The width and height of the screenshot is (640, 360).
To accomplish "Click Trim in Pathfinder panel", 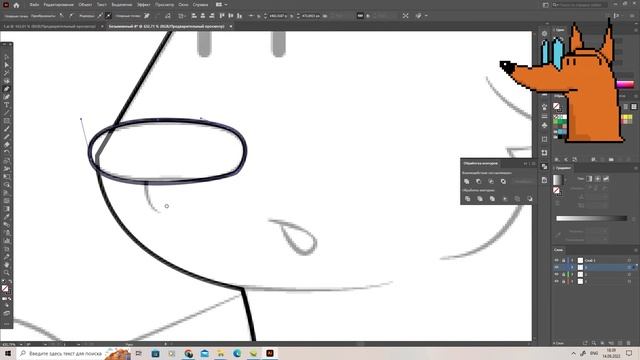I will (480, 199).
